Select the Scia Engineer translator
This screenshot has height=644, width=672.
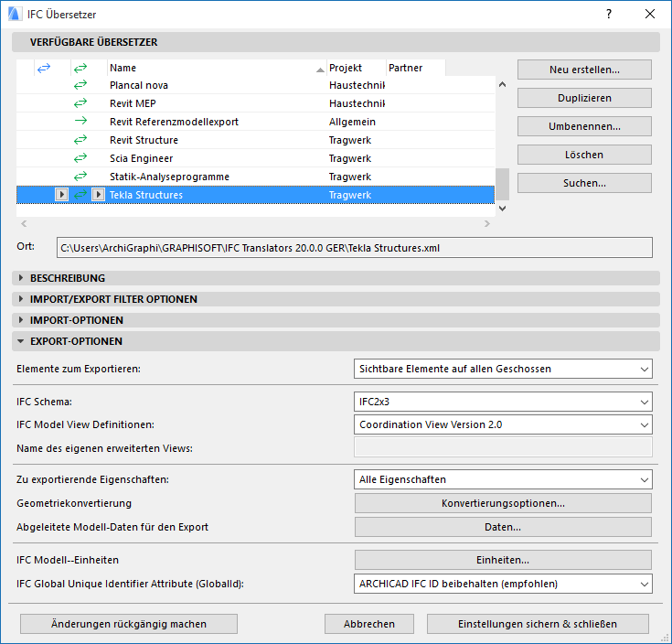click(x=255, y=158)
